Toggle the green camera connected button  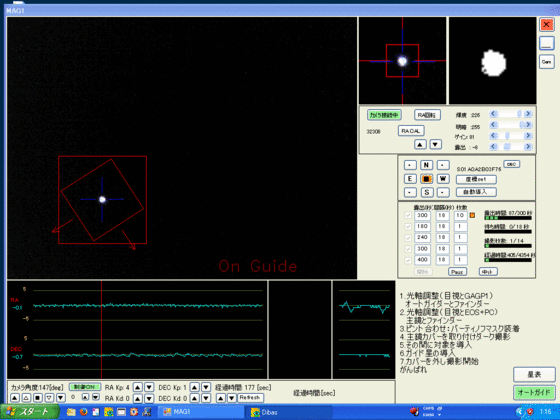pos(384,115)
